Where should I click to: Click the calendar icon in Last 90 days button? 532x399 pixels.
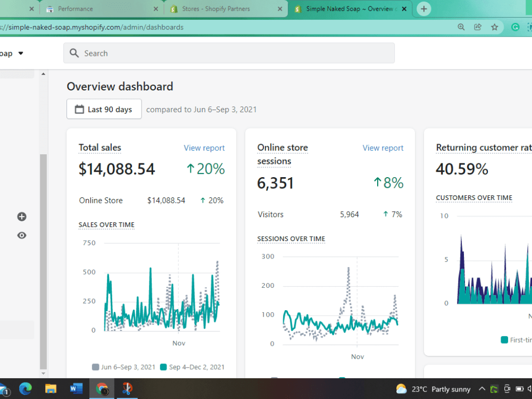pos(79,109)
